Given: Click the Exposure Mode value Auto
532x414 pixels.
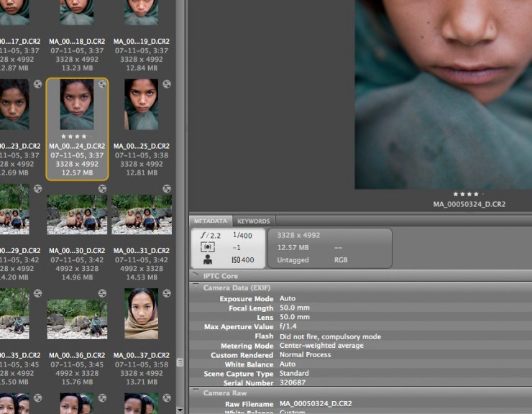Looking at the screenshot, I should tap(288, 298).
